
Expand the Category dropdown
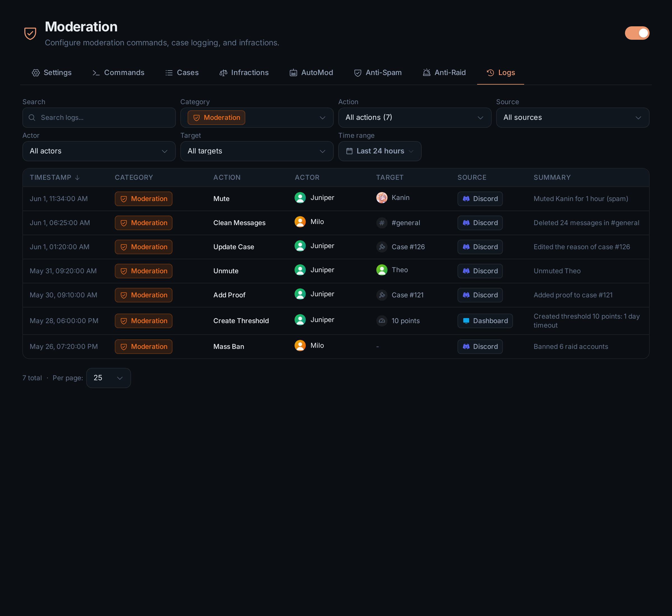click(x=257, y=118)
